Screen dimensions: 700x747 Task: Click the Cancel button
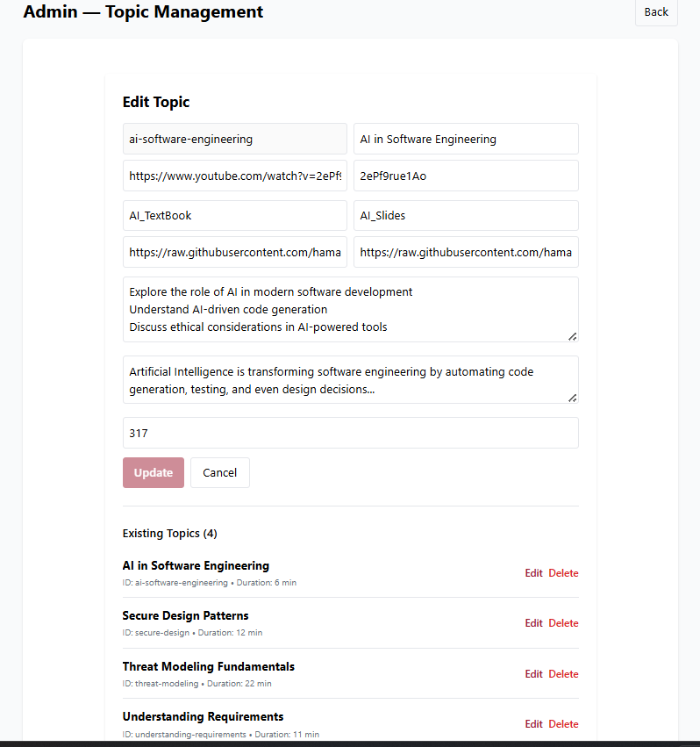tap(219, 472)
